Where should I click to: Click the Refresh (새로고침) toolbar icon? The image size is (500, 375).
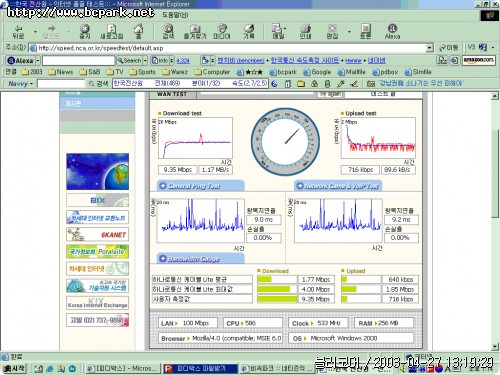112,32
